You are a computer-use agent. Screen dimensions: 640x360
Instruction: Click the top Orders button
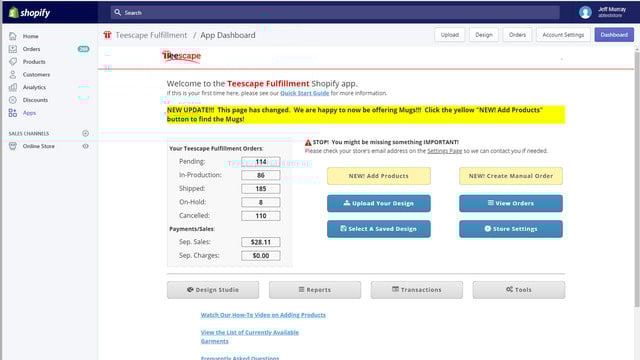pyautogui.click(x=517, y=35)
